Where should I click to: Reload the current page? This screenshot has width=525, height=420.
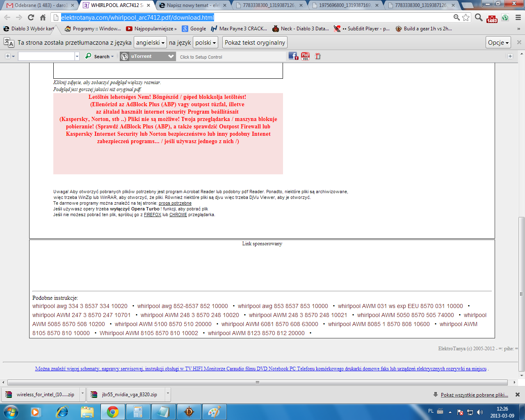(31, 18)
